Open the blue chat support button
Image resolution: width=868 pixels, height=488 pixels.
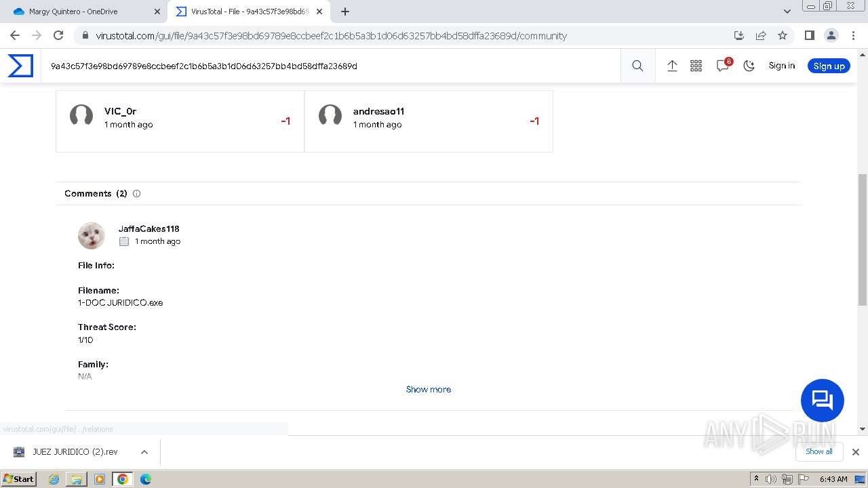[823, 400]
